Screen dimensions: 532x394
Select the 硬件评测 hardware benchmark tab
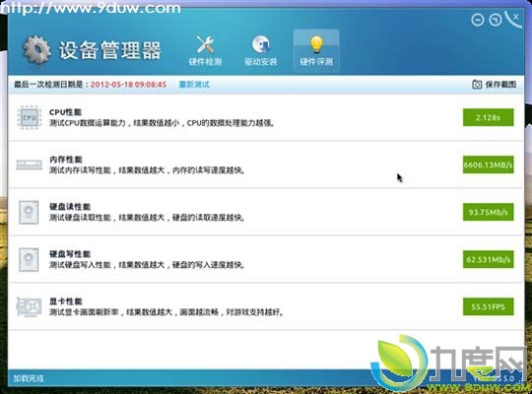316,50
